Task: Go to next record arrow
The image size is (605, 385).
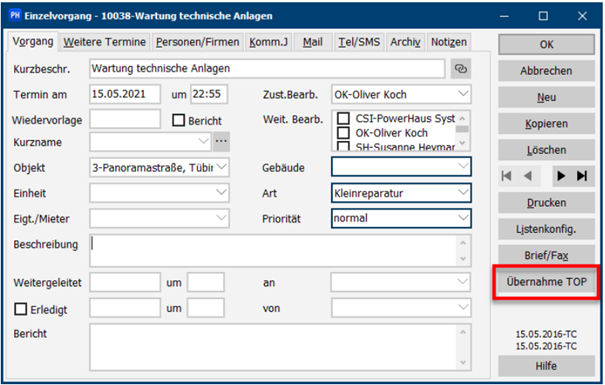Action: 561,176
